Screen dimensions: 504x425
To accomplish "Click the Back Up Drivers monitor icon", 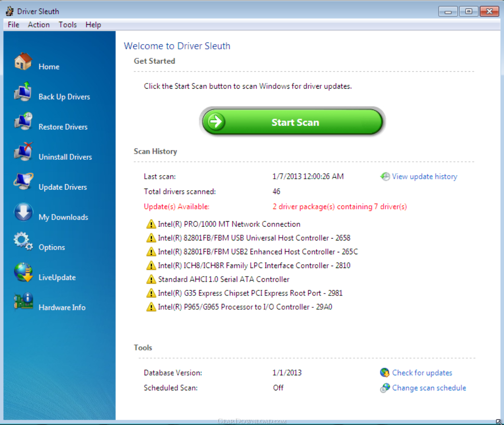I will (x=23, y=91).
